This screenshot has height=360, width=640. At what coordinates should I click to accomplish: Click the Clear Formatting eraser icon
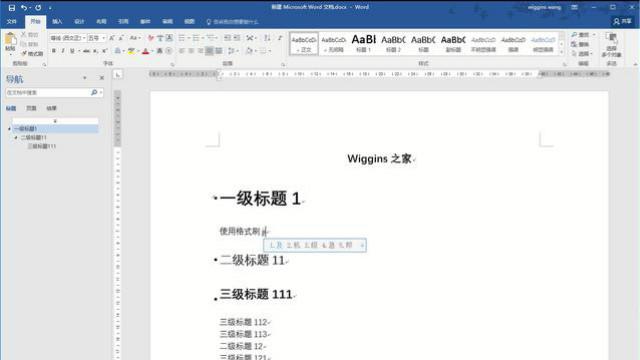coord(151,38)
